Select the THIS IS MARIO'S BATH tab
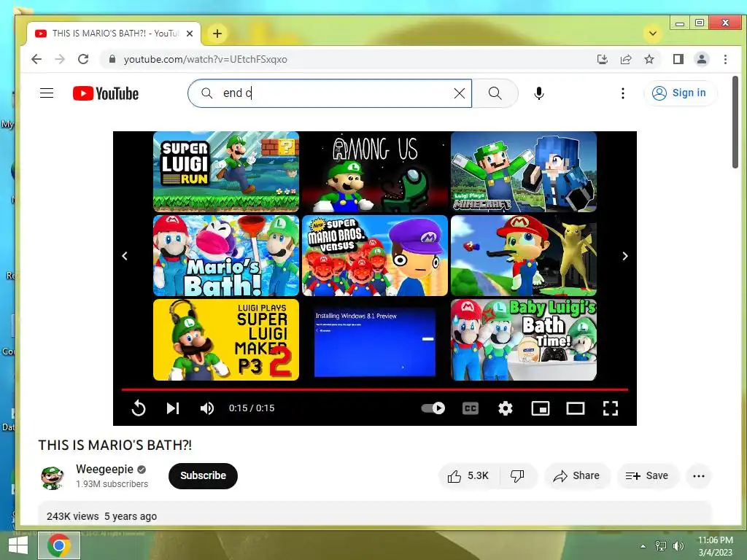The height and width of the screenshot is (560, 747). pyautogui.click(x=114, y=34)
